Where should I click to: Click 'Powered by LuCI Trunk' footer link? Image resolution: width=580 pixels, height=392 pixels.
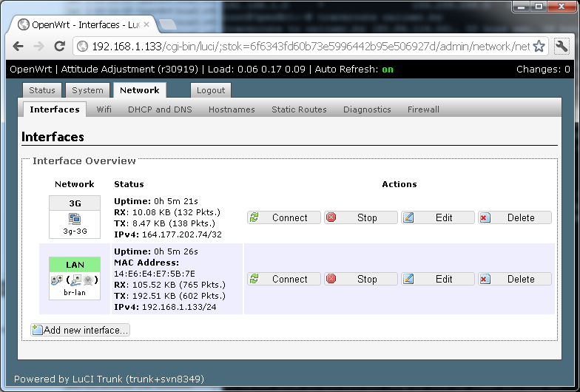click(x=109, y=379)
